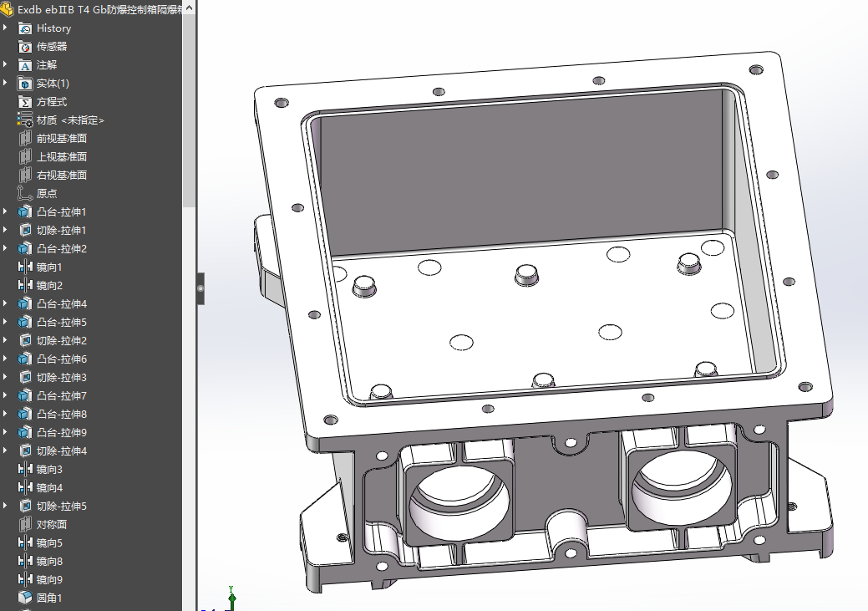Click the History folder icon

point(25,28)
